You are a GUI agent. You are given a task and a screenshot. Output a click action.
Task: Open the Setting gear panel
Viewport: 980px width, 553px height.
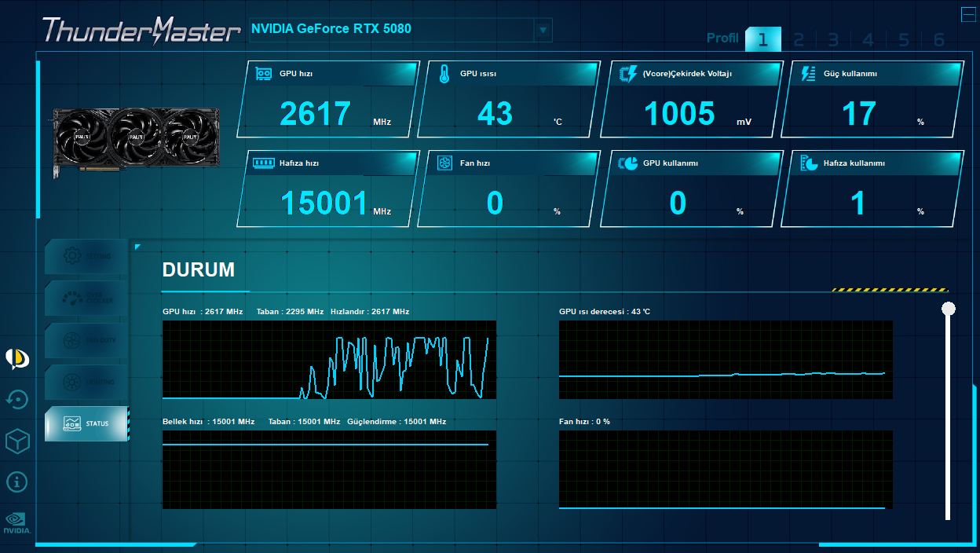click(x=86, y=257)
